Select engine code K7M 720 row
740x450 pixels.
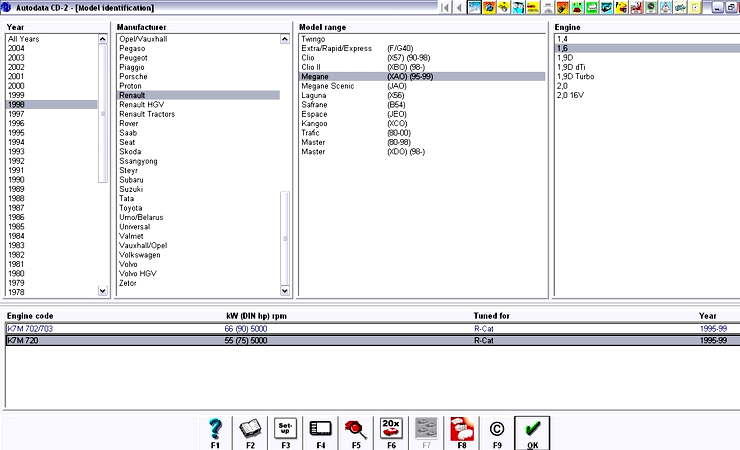[373, 340]
